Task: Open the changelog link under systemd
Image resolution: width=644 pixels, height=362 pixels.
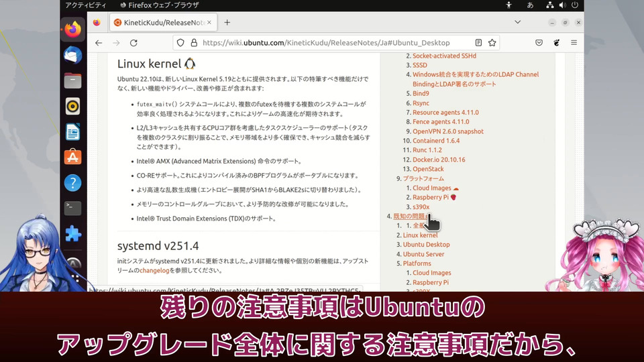Action: 154,270
